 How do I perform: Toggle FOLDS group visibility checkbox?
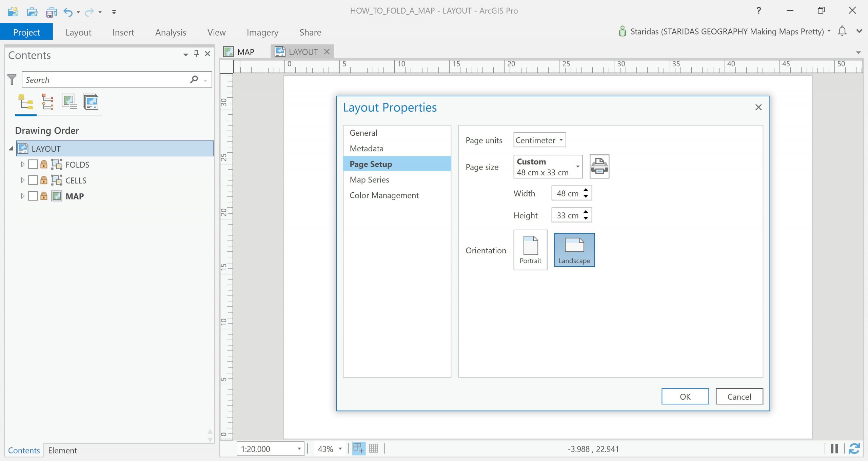(33, 165)
